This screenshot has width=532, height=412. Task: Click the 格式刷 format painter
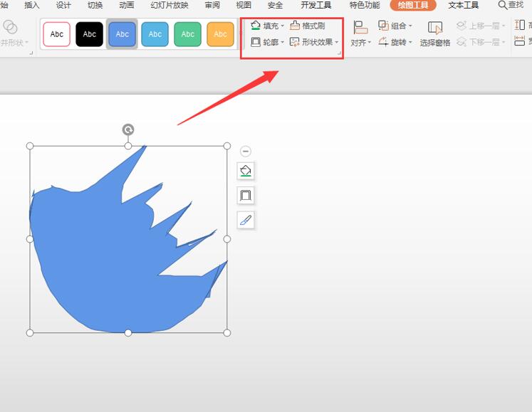308,26
